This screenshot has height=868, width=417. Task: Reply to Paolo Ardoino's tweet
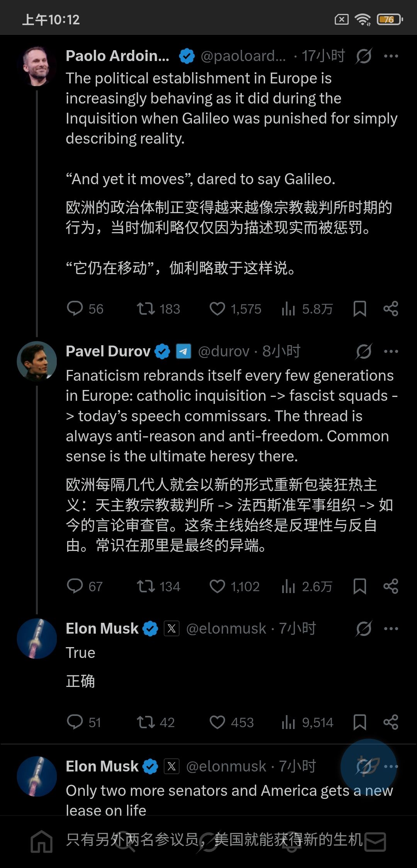coord(75,309)
